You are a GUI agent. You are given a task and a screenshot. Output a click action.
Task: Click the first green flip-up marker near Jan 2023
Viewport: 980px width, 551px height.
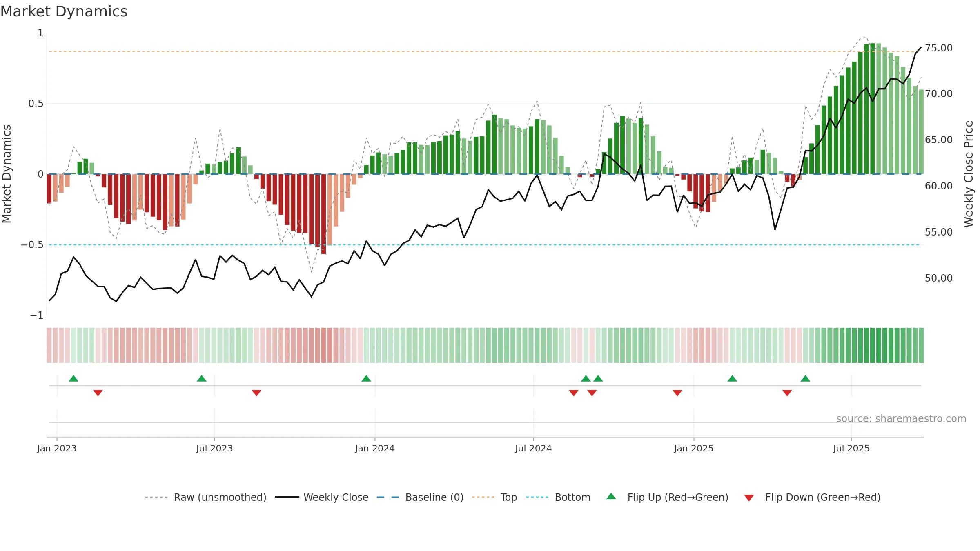73,378
